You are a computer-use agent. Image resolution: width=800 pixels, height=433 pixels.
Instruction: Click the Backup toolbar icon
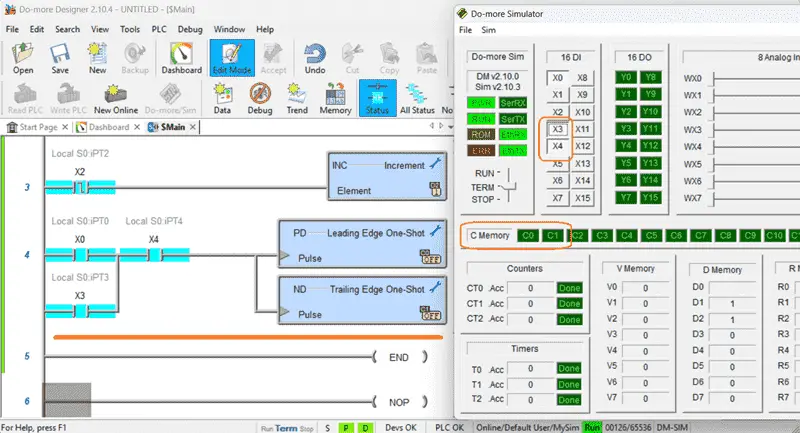pos(135,58)
